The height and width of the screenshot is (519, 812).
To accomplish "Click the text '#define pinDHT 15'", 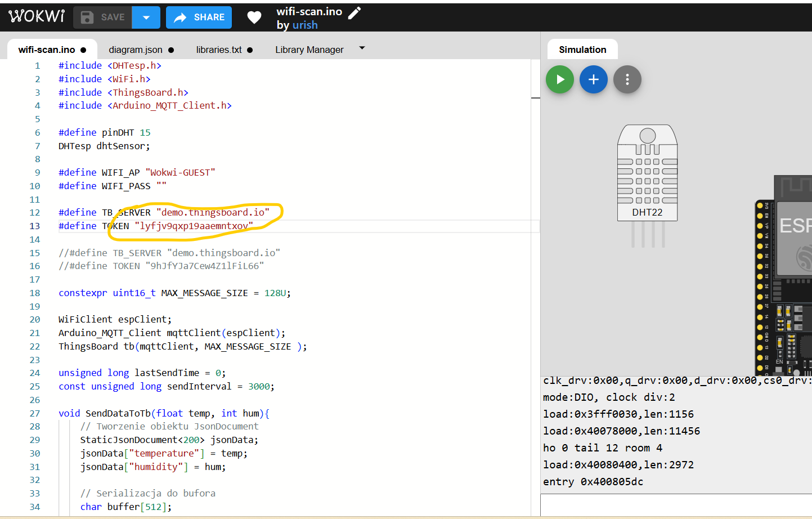I will (105, 132).
